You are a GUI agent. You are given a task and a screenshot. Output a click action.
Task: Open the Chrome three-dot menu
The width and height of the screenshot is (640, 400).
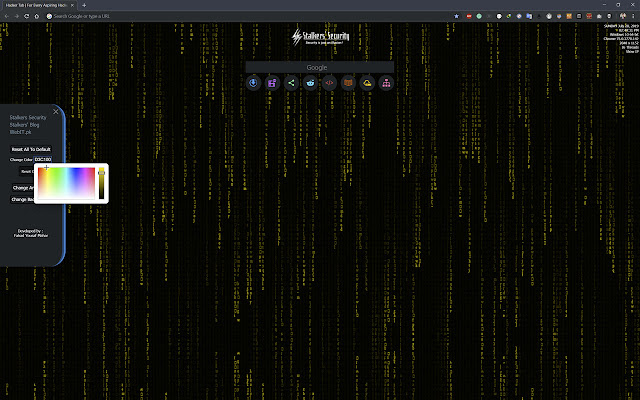tap(633, 16)
